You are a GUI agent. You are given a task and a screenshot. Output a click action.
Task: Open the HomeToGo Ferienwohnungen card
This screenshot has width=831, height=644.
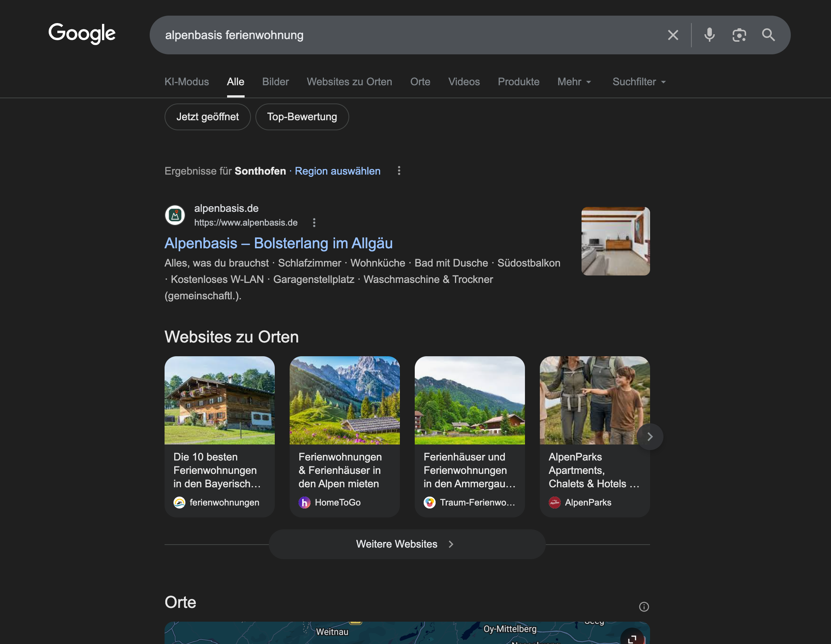tap(344, 436)
